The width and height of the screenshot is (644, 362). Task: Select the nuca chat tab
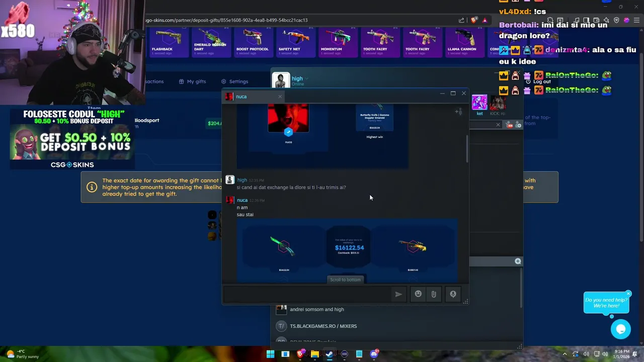pyautogui.click(x=254, y=97)
